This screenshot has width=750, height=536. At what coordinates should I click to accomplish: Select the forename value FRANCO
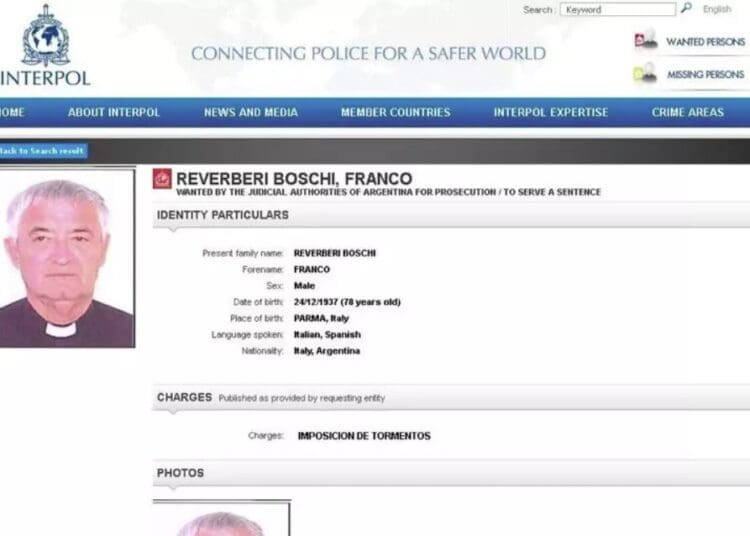click(x=311, y=270)
